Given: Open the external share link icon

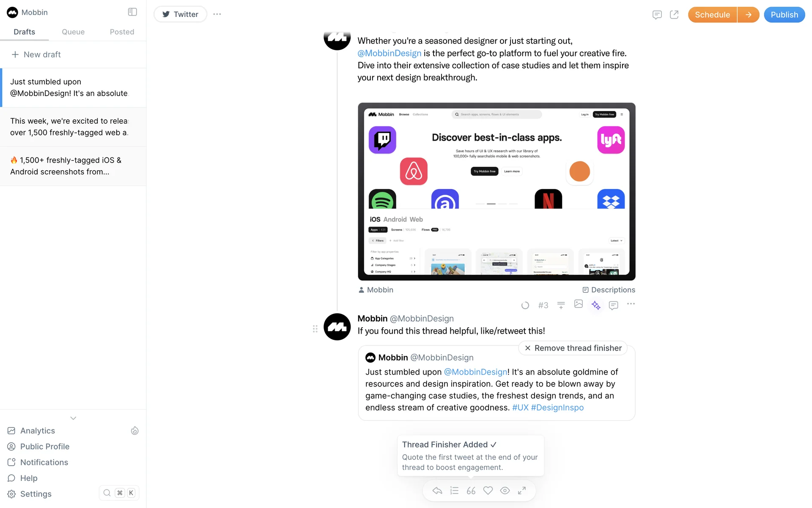Looking at the screenshot, I should click(674, 15).
